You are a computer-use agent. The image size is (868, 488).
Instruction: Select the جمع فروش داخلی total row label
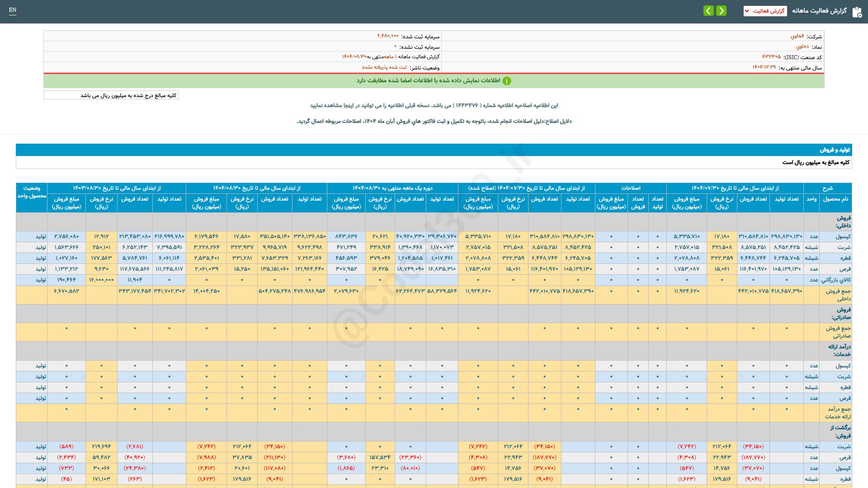(x=838, y=295)
